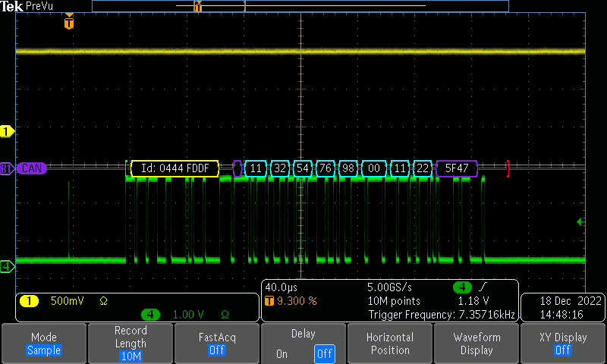Viewport: 607px width, 364px height.
Task: Click the 14:48:16 time readout
Action: 561,315
